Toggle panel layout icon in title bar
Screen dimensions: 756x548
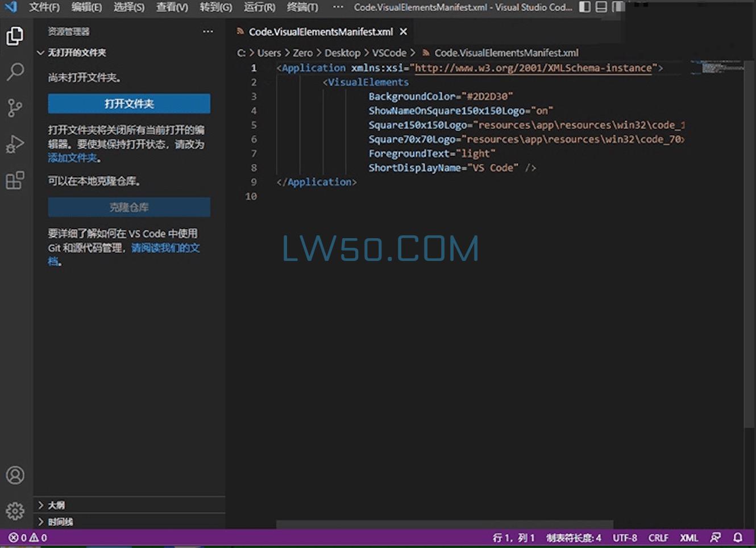coord(601,7)
